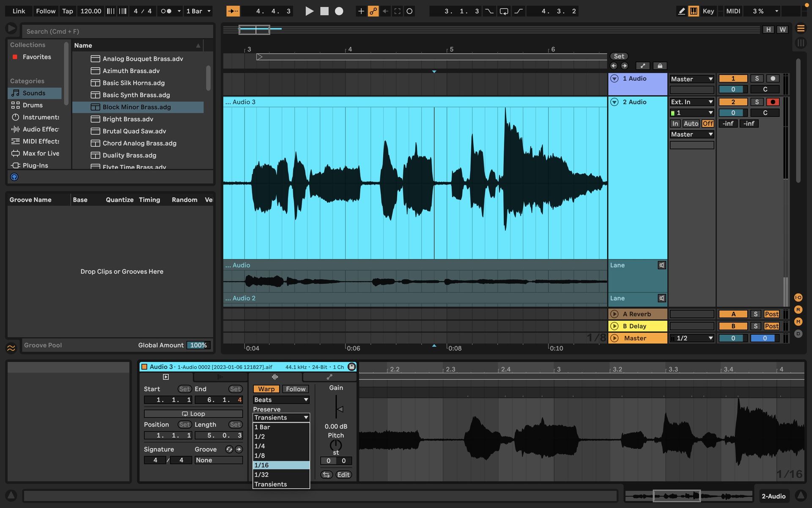Switch to the 2-Audio tab at bottom right
The height and width of the screenshot is (508, 812).
(774, 496)
